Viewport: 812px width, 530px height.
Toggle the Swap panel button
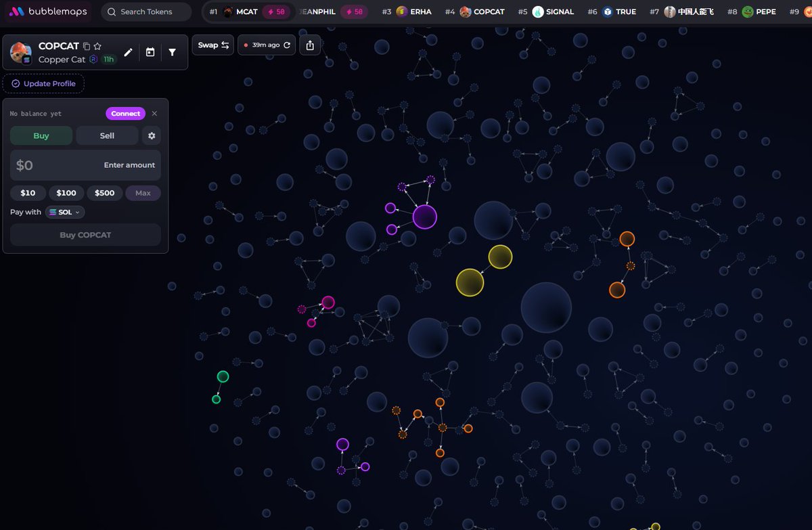coord(213,45)
